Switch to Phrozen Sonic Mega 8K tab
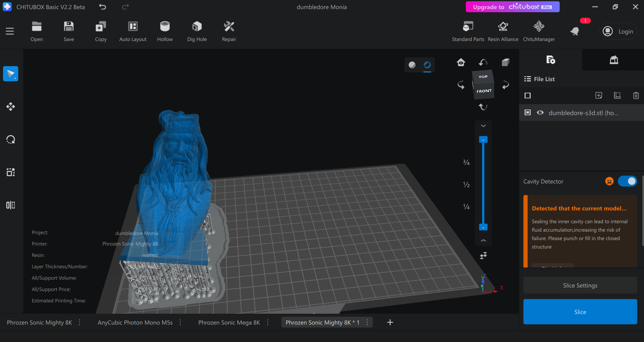 [x=229, y=322]
